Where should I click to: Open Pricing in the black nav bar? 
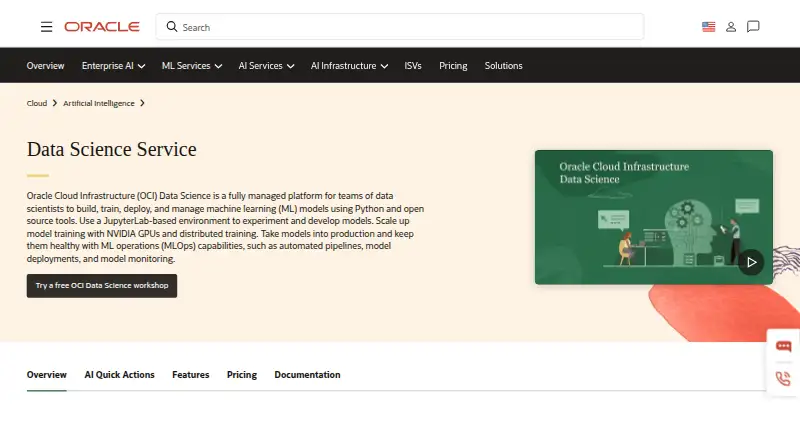click(453, 66)
